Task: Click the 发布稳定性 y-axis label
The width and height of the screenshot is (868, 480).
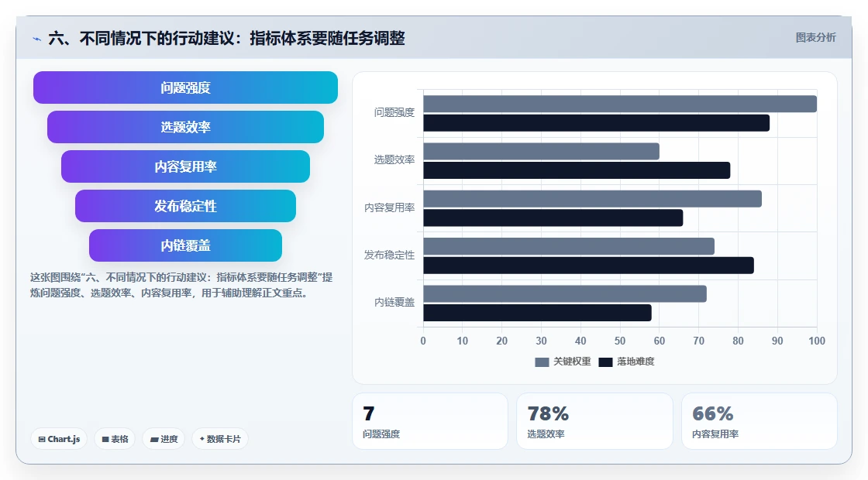Action: coord(389,255)
